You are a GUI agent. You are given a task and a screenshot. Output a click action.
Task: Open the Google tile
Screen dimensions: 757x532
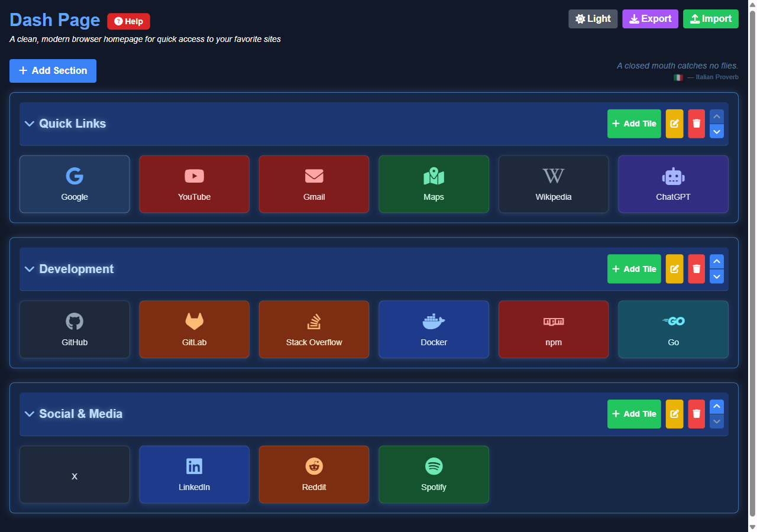coord(75,184)
